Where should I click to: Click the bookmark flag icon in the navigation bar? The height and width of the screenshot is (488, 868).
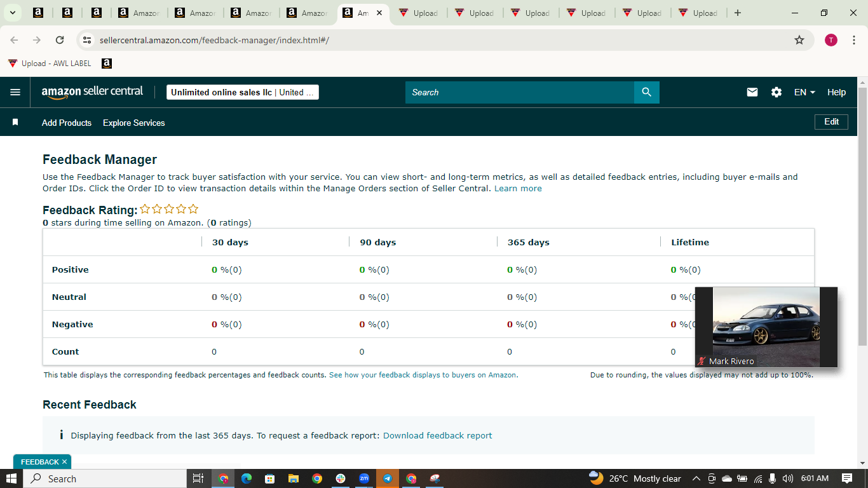coord(15,122)
